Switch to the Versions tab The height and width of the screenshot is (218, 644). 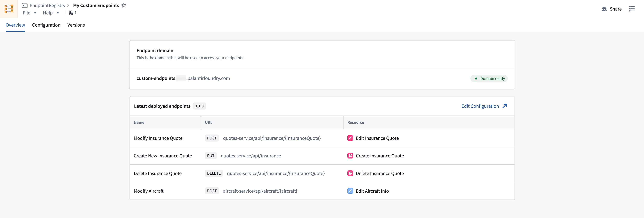[76, 25]
